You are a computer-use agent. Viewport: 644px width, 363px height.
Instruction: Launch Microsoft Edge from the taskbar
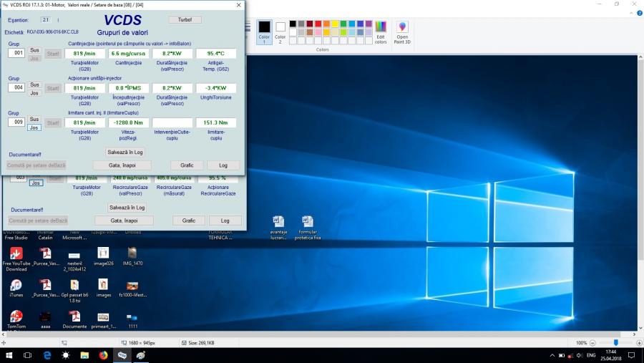click(x=47, y=355)
